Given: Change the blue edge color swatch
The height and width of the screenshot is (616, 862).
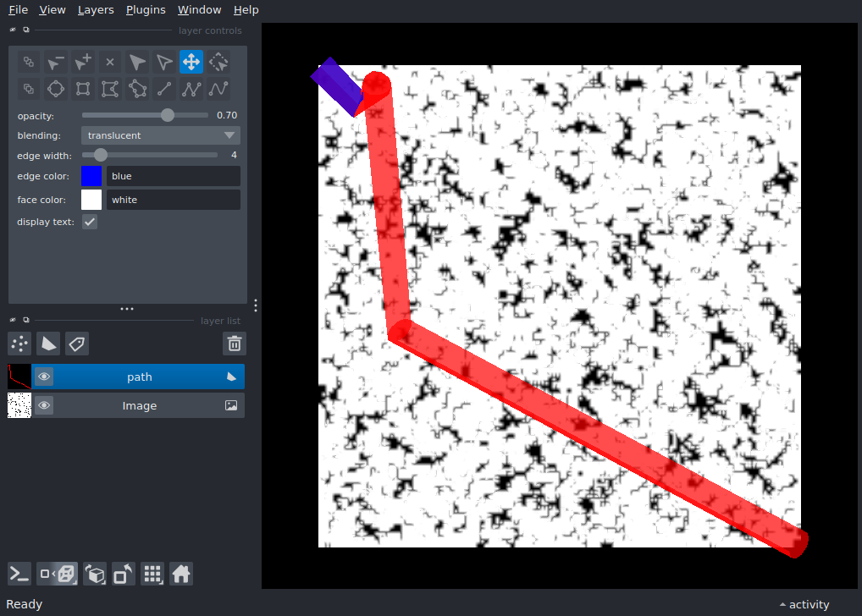Looking at the screenshot, I should pyautogui.click(x=91, y=175).
